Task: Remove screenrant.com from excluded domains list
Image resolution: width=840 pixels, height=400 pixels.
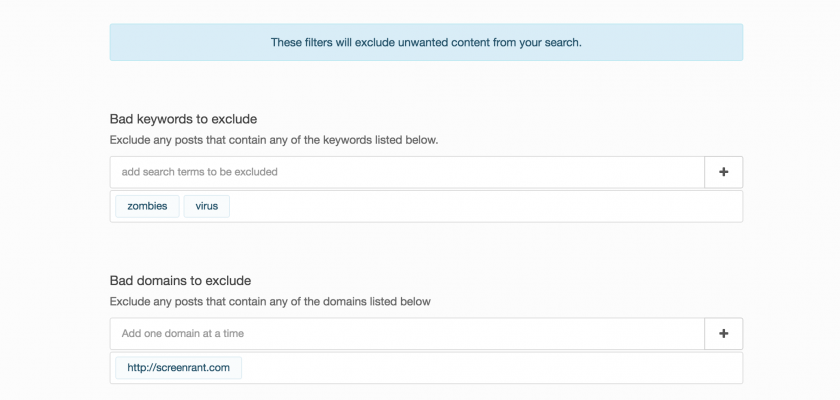Action: (178, 368)
